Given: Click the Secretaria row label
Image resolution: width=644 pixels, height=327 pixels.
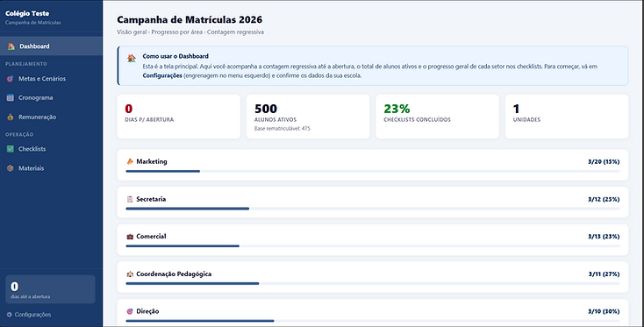Looking at the screenshot, I should [151, 199].
